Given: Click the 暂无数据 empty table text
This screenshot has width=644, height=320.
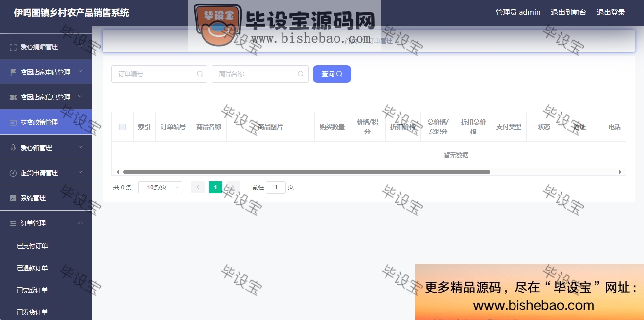Looking at the screenshot, I should click(x=456, y=155).
